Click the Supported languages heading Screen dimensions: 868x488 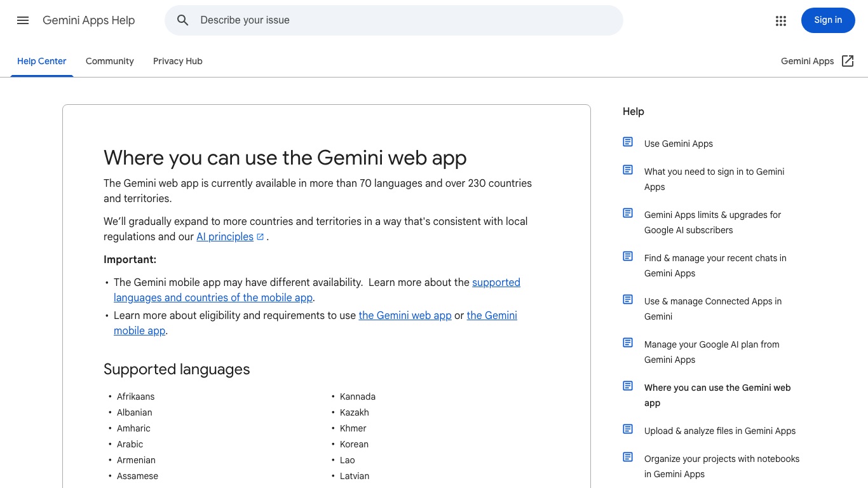point(177,369)
